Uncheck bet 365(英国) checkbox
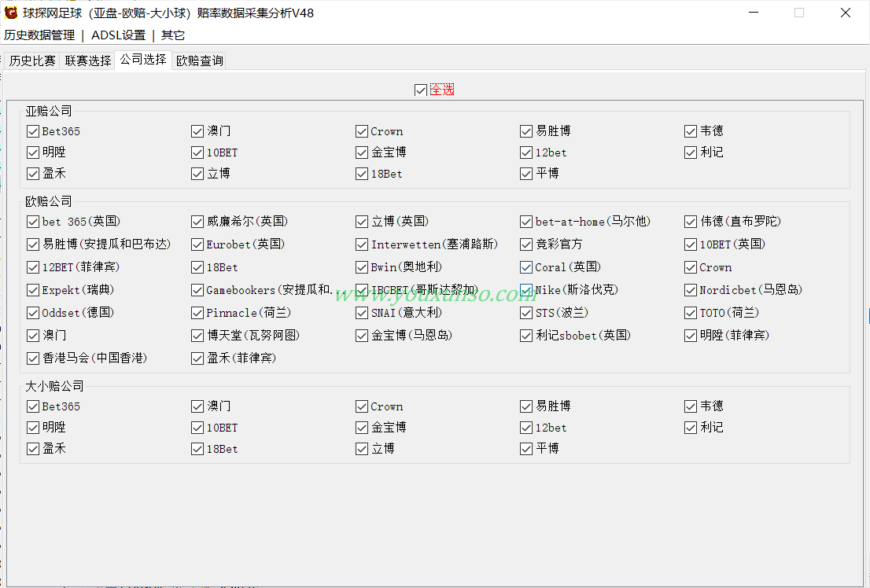This screenshot has height=588, width=870. (x=33, y=222)
